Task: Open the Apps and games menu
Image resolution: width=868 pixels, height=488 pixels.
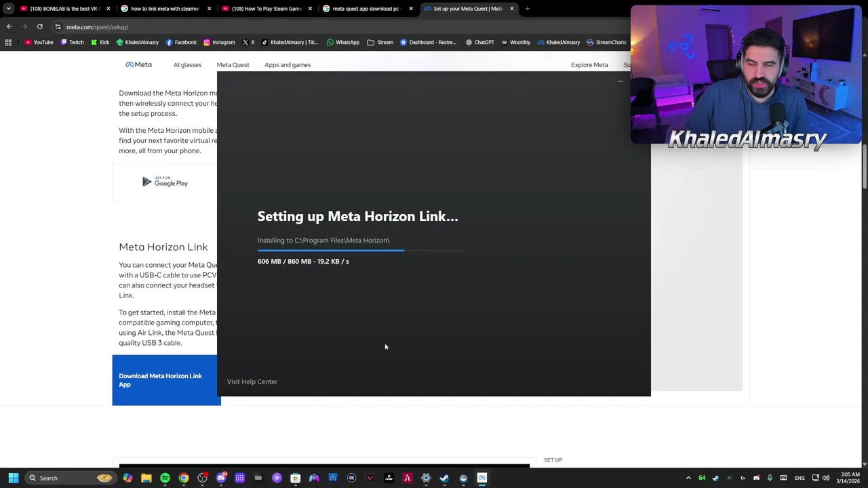Action: coord(288,64)
